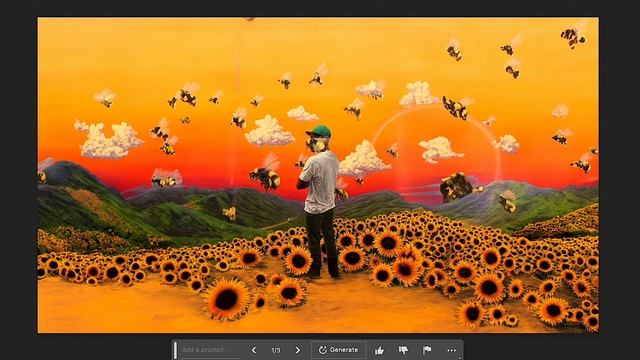Go to the previous generated variation
The image size is (640, 360).
tap(254, 350)
